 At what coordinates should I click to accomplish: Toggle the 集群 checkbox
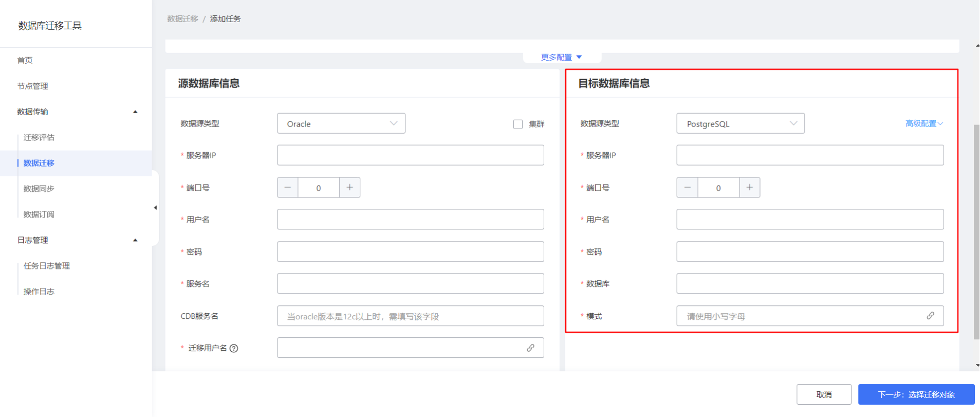(518, 124)
